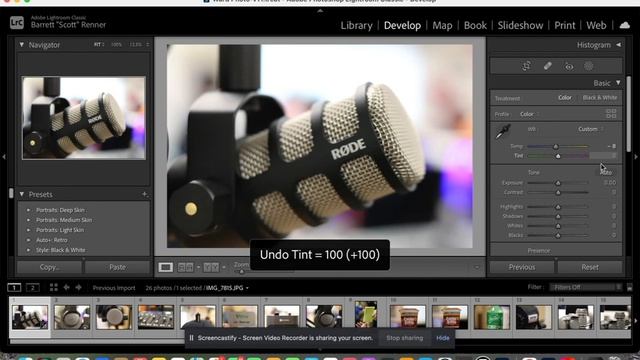The height and width of the screenshot is (360, 640).
Task: Open toolbar options dropdown arrow
Action: pyautogui.click(x=476, y=267)
